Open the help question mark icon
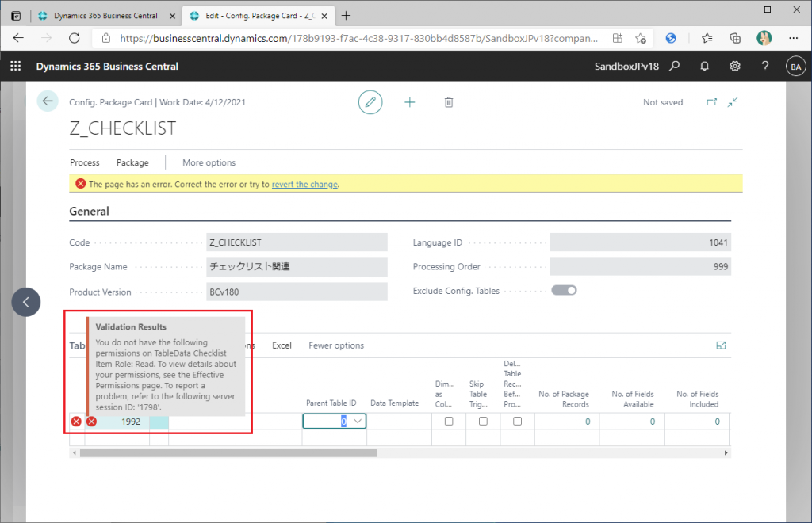This screenshot has width=812, height=523. coord(765,67)
